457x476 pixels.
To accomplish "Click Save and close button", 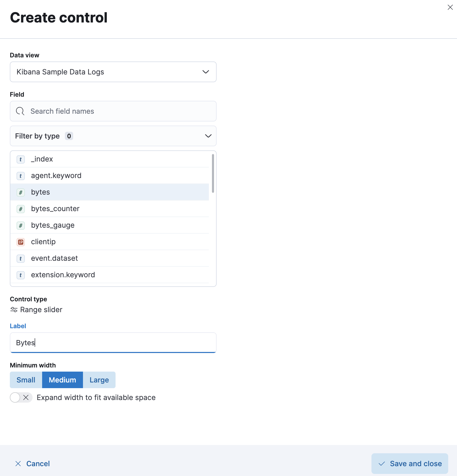I will (x=410, y=464).
